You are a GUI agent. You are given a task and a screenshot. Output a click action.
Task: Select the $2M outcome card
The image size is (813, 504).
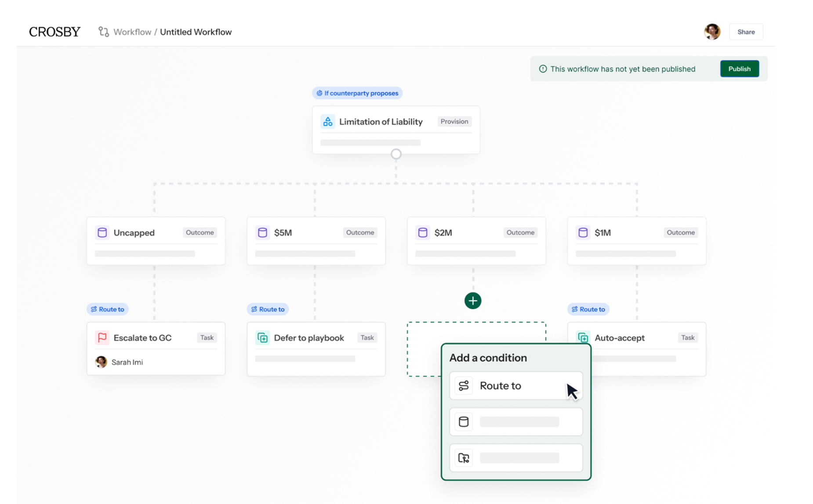coord(476,241)
